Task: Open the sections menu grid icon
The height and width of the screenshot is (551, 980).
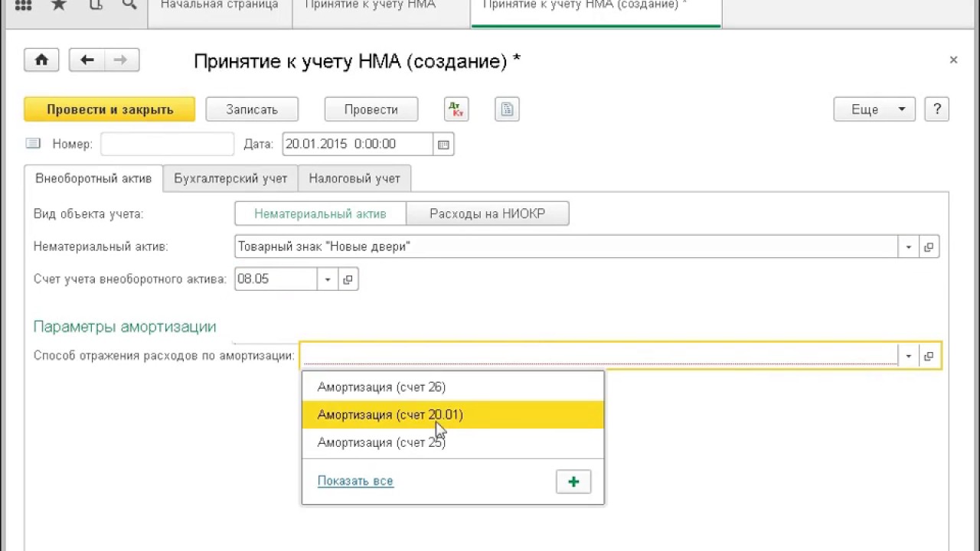Action: coord(24,5)
